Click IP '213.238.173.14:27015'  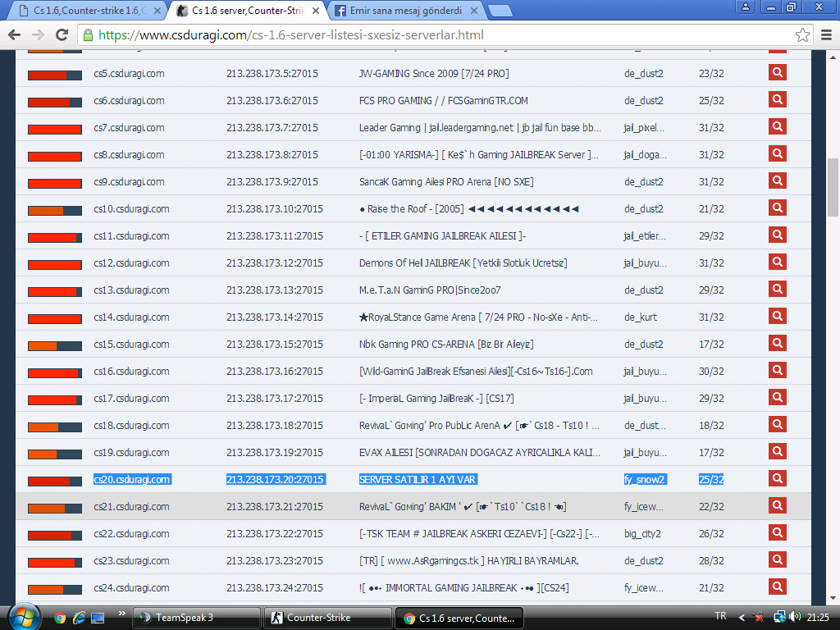tap(275, 317)
